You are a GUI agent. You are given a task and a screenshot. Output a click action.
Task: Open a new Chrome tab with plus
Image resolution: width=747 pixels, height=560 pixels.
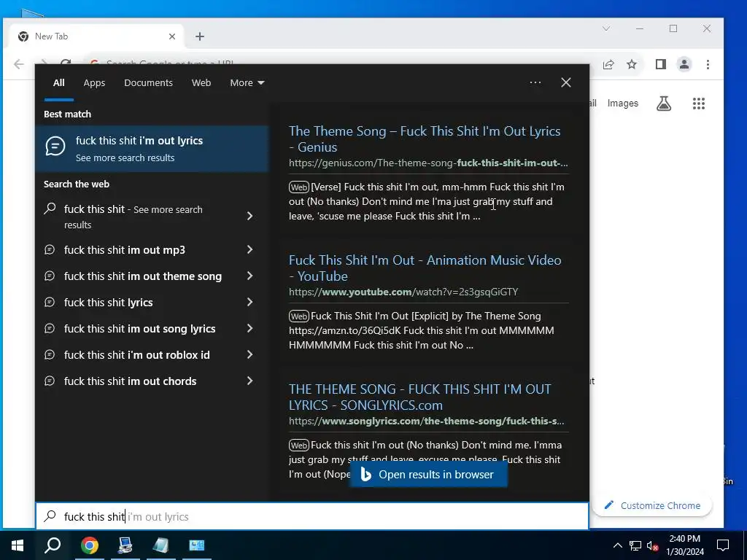tap(200, 36)
